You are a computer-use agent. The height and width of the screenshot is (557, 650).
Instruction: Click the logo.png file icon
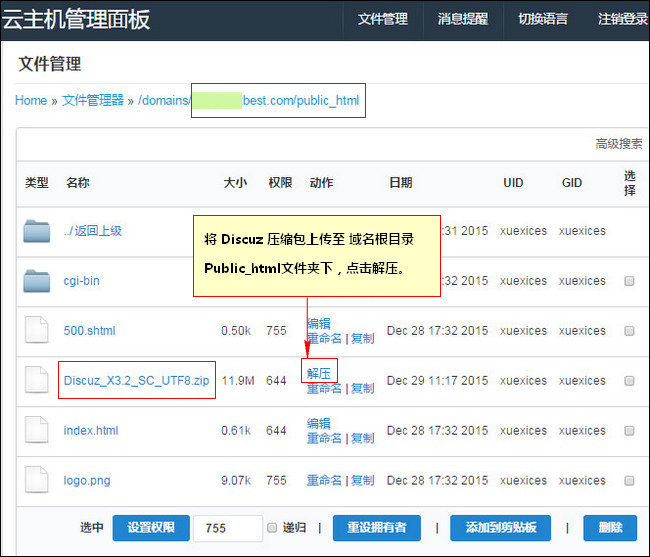point(36,480)
